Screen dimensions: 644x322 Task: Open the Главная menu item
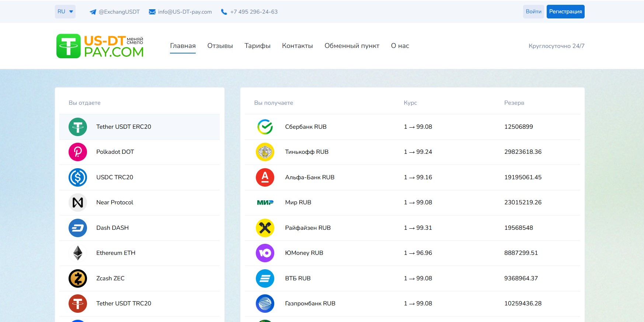[x=183, y=46]
